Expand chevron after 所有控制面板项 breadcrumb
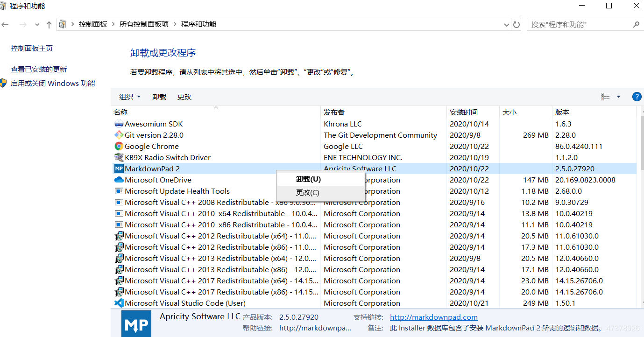The height and width of the screenshot is (337, 644). 175,24
